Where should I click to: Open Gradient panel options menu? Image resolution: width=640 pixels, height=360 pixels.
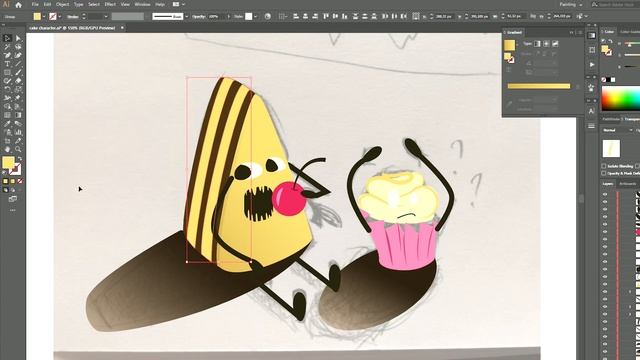tap(580, 32)
